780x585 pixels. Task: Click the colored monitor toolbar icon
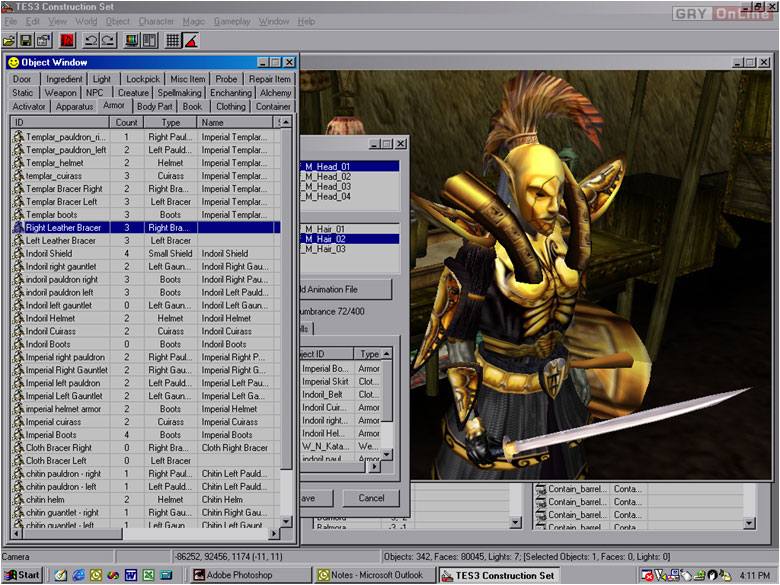tap(131, 41)
